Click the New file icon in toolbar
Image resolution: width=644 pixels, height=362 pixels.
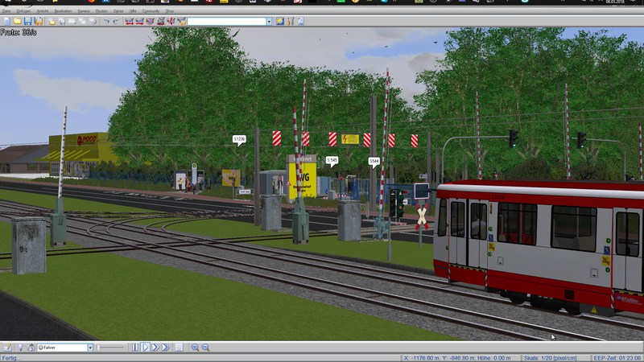tap(6, 21)
